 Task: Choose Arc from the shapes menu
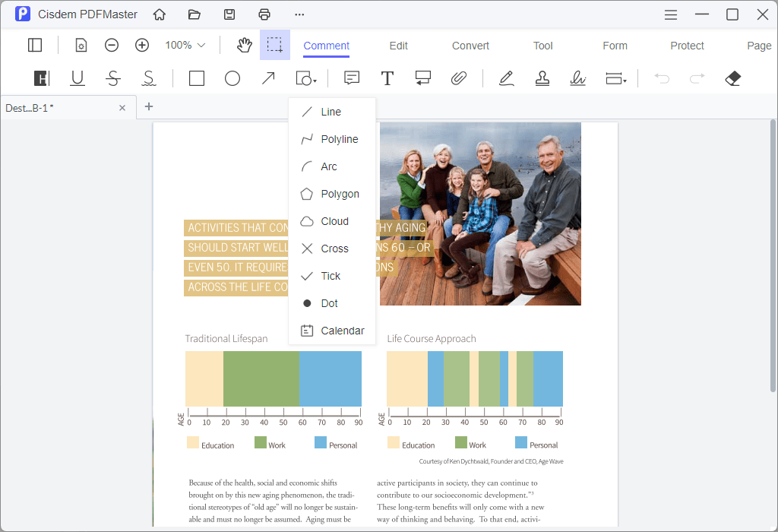pos(332,166)
